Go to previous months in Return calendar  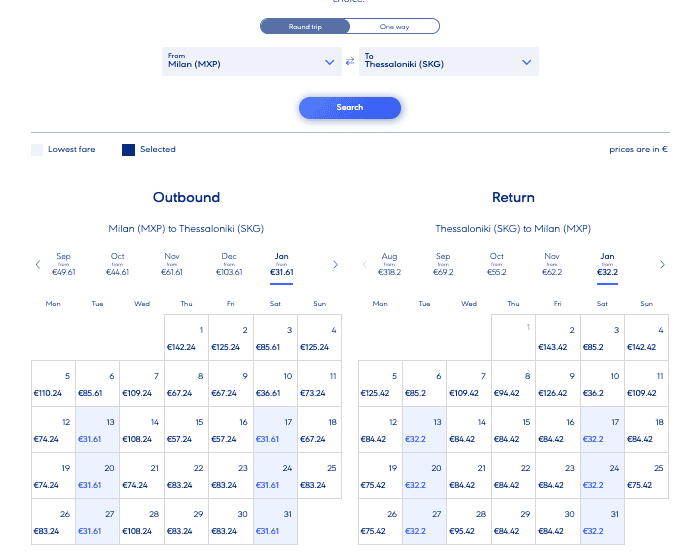coord(364,265)
